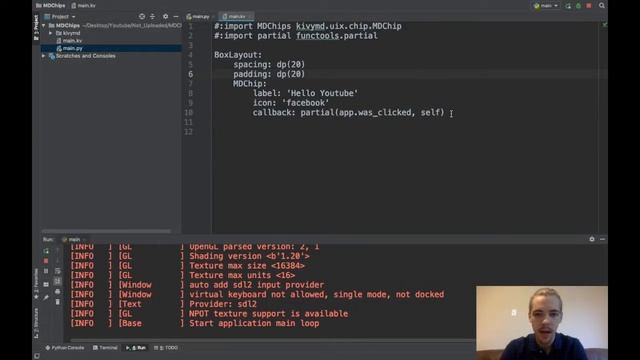Click 'Provider: sdl2' log line
This screenshot has width=640, height=360.
point(223,304)
